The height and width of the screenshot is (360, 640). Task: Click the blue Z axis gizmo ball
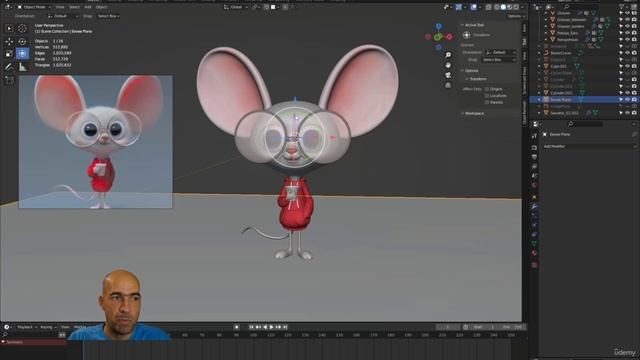click(x=438, y=27)
